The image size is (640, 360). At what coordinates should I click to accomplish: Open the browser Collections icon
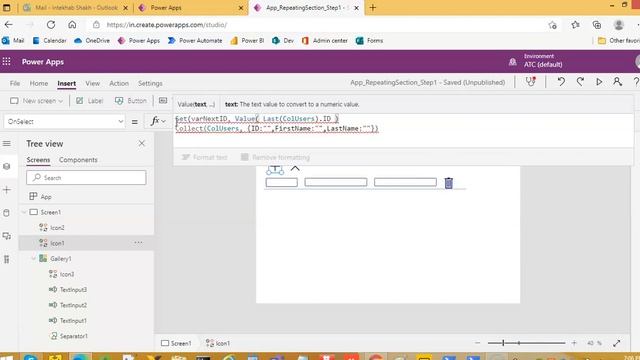(597, 25)
